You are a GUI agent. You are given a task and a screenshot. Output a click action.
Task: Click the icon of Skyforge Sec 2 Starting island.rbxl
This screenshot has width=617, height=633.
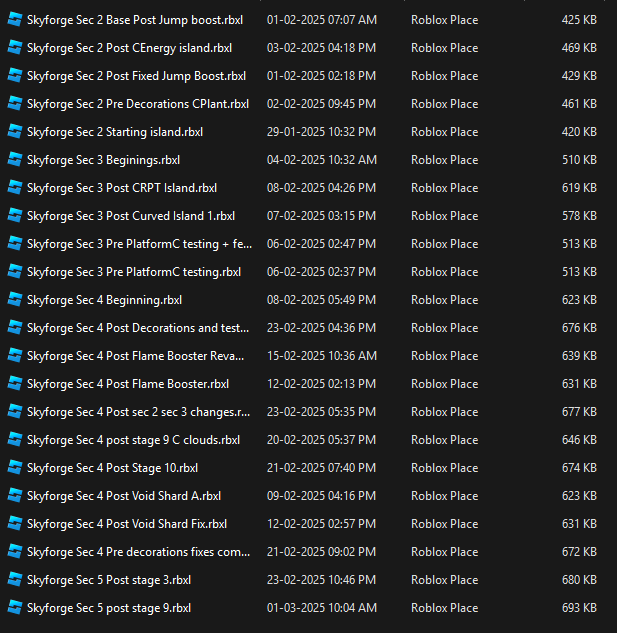pos(15,132)
